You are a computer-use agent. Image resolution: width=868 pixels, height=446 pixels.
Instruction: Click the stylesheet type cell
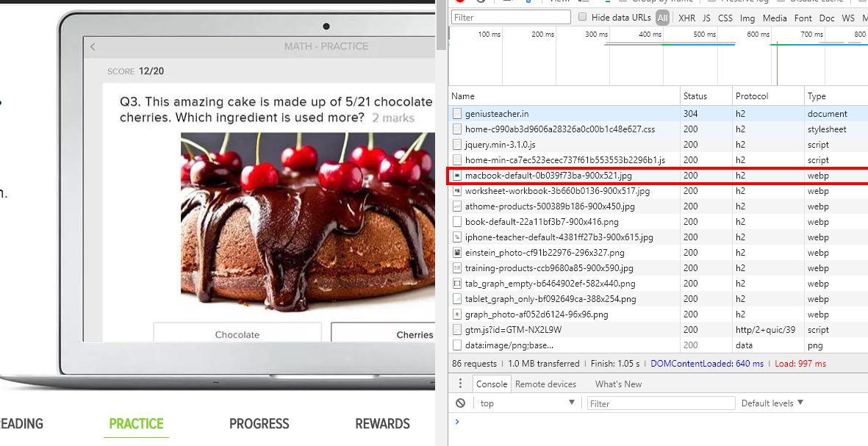(x=827, y=129)
